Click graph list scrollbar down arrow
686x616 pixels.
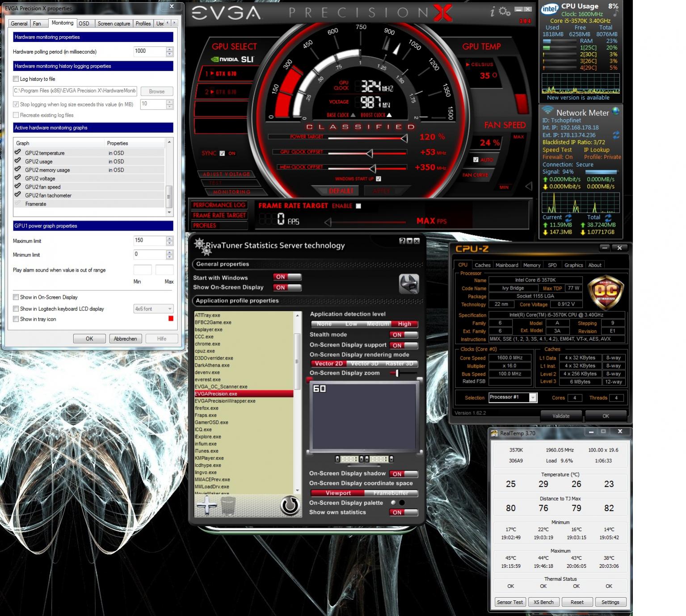(169, 212)
